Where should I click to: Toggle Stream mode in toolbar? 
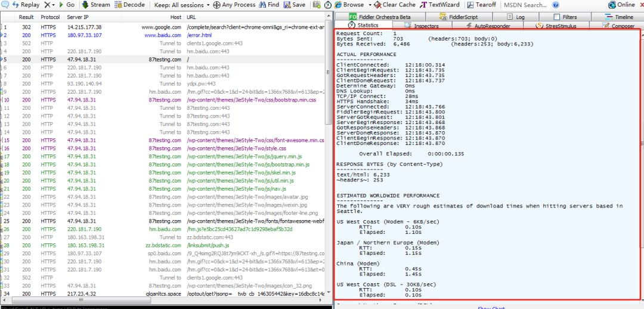(96, 5)
